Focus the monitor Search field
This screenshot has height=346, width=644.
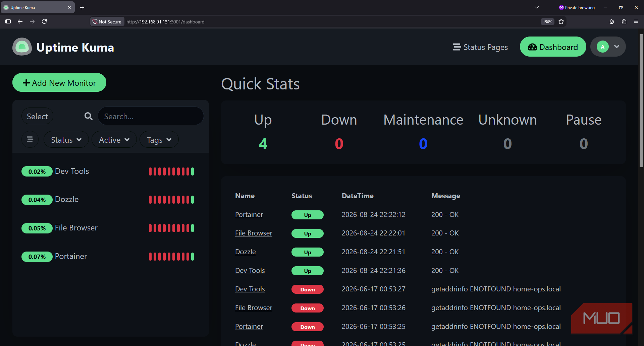(151, 116)
